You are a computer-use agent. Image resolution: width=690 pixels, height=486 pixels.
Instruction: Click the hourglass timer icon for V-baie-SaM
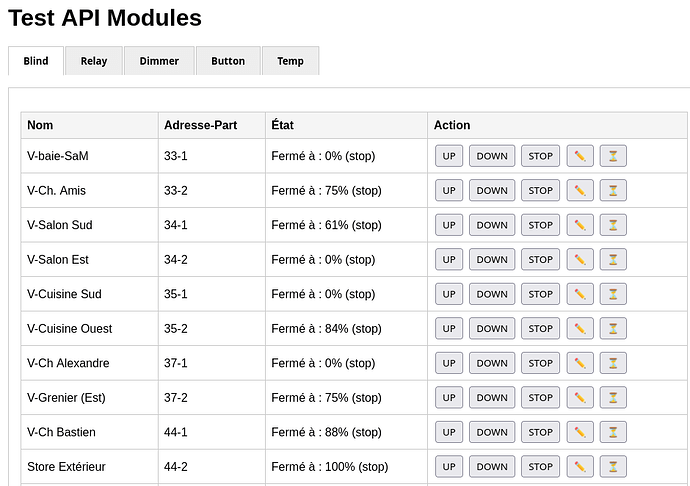[x=613, y=156]
